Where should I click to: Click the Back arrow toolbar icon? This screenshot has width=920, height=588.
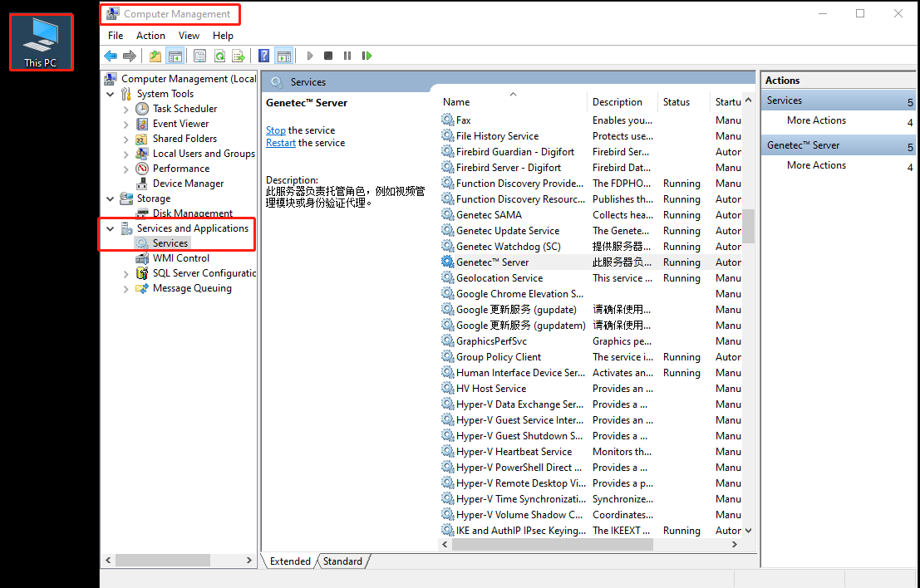coord(111,56)
